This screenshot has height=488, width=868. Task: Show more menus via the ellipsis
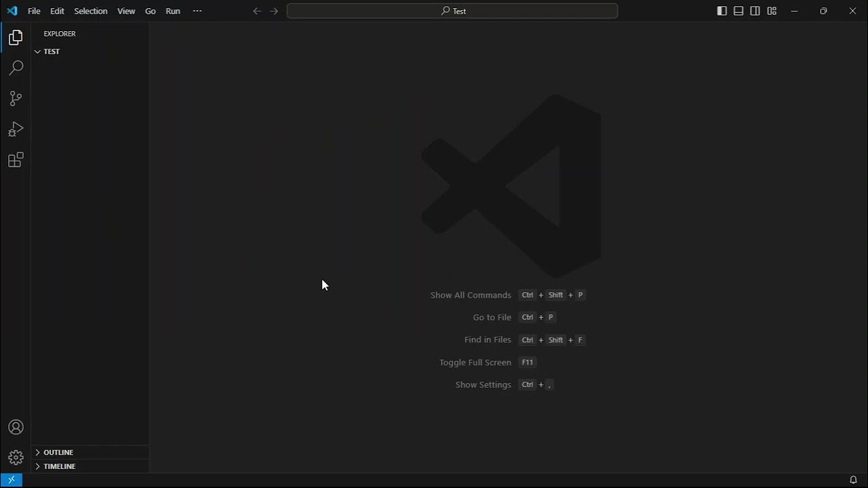click(x=197, y=11)
